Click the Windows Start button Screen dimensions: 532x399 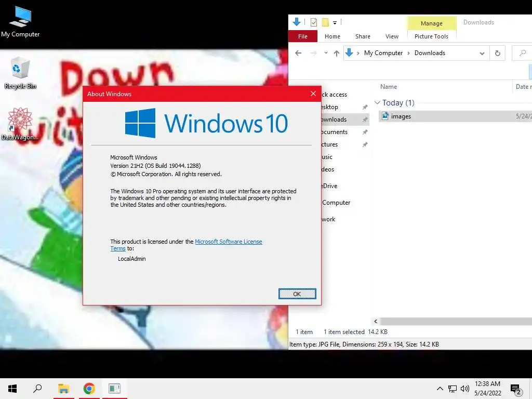pyautogui.click(x=12, y=389)
